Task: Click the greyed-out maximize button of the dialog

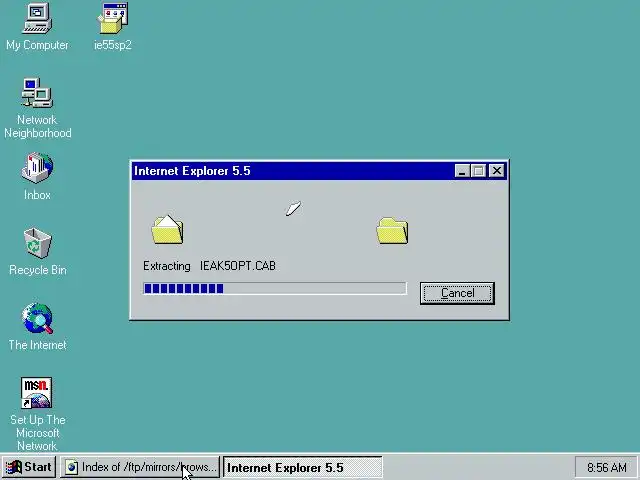Action: [478, 171]
